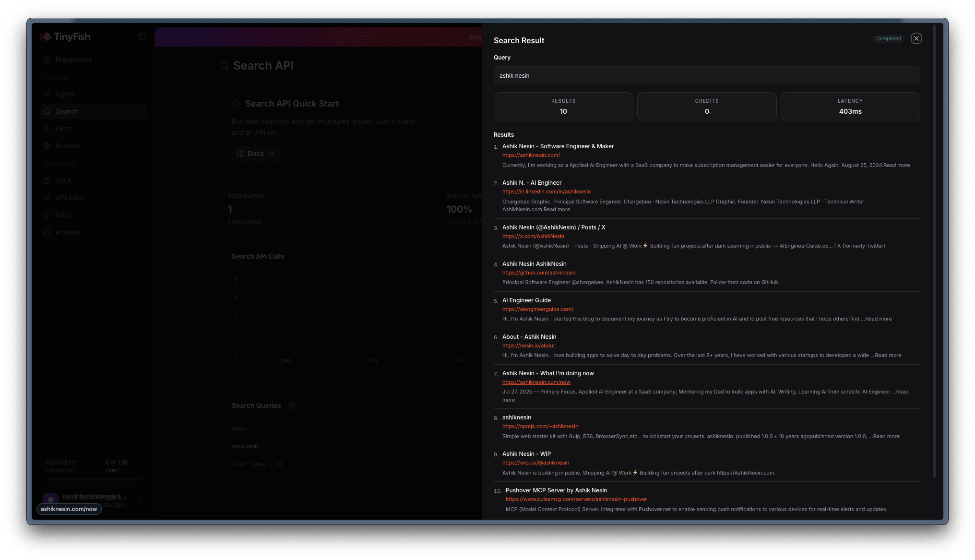Collapse the sidebar with the panel icon
Screen dimensions: 975x560
tap(141, 36)
